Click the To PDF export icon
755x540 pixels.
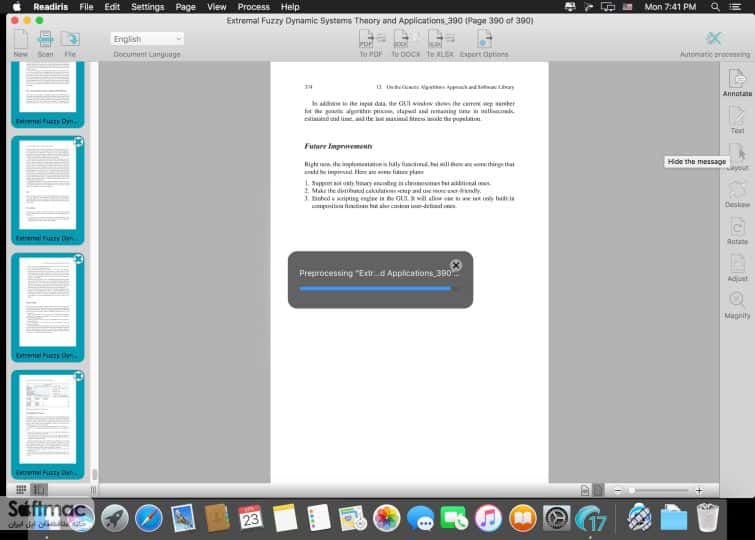(x=371, y=43)
